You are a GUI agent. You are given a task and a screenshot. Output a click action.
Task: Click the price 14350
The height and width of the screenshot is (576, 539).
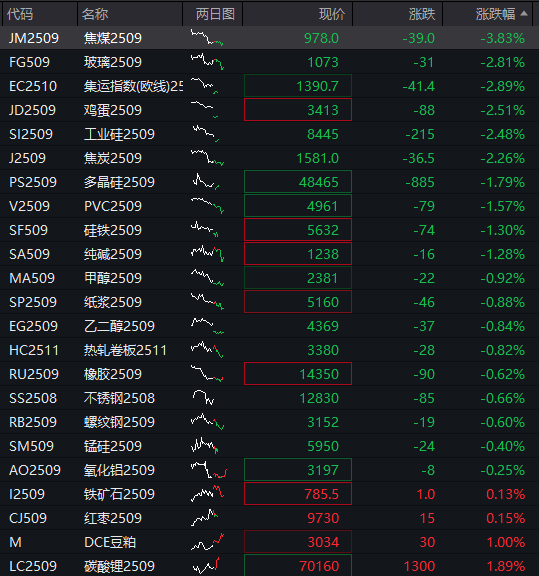[x=319, y=374]
